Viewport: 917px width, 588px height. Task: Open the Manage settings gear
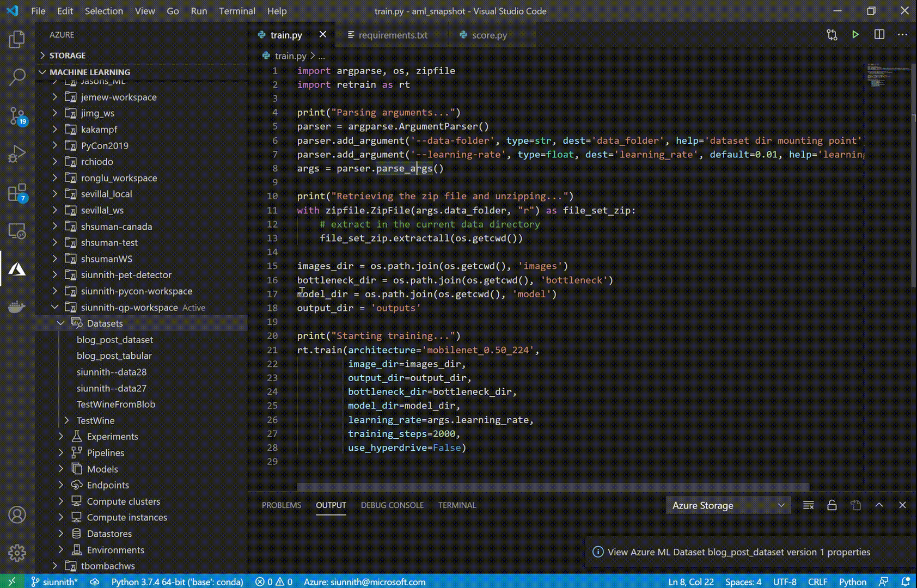coord(17,553)
